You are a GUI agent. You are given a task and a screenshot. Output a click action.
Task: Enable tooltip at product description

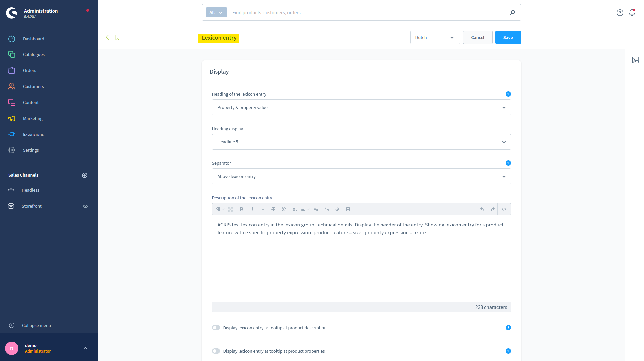pos(216,328)
